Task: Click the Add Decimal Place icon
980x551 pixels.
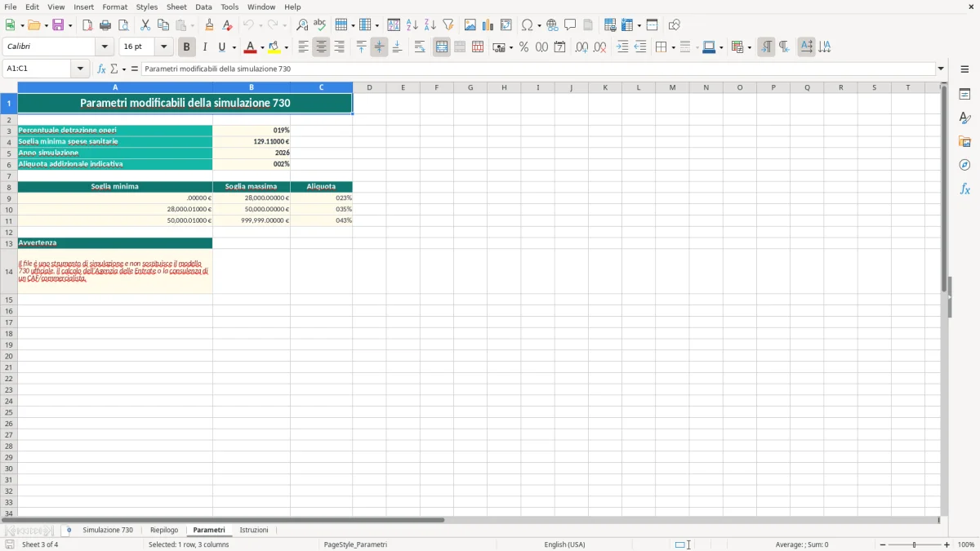Action: (x=581, y=47)
